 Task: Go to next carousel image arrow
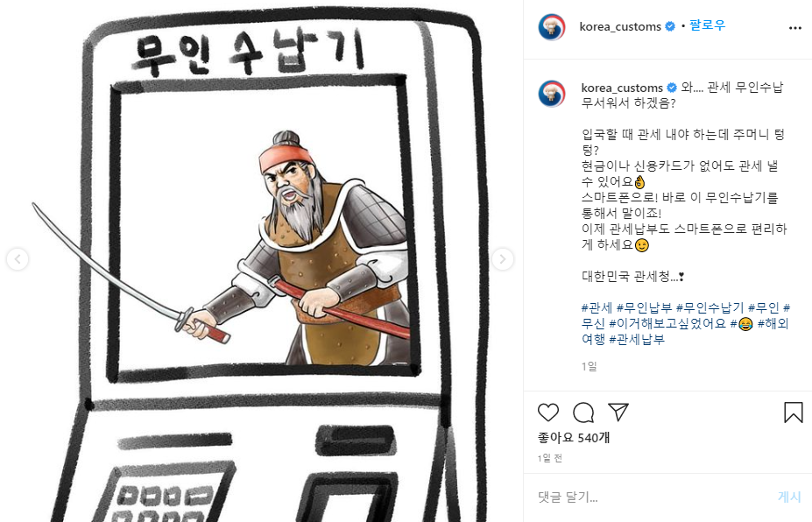point(502,259)
